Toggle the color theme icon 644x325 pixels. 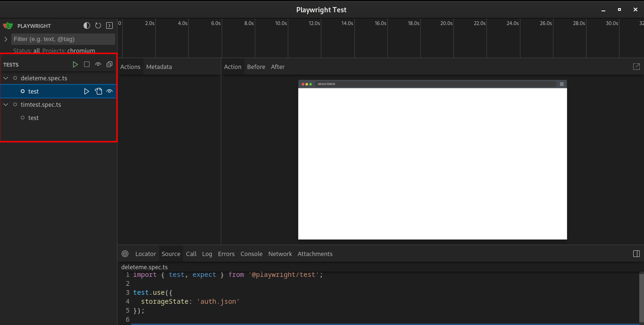(x=87, y=26)
